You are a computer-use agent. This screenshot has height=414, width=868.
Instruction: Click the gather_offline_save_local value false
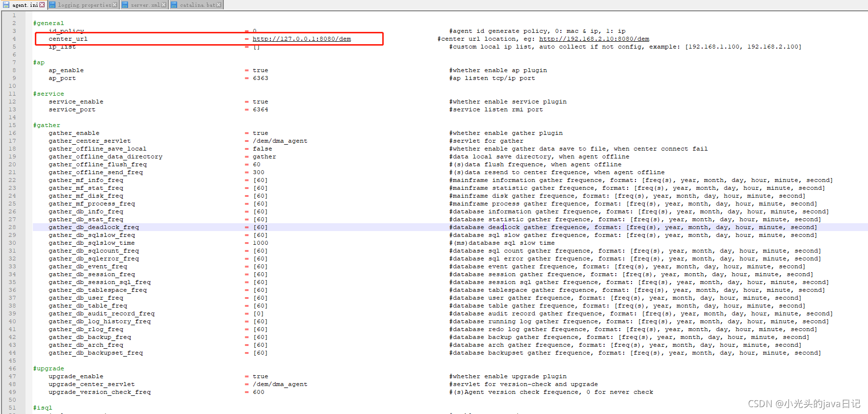tap(263, 149)
